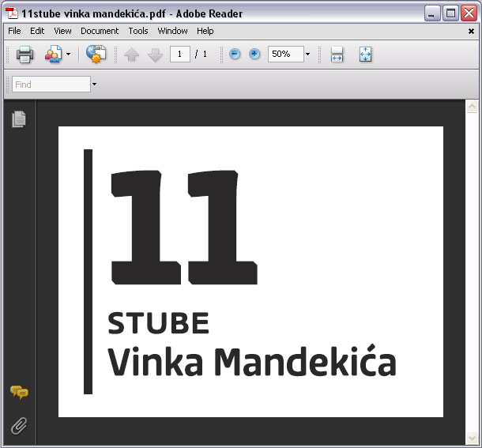Maximize the Adobe Reader window
Viewport: 482px width, 448px height.
tap(450, 13)
